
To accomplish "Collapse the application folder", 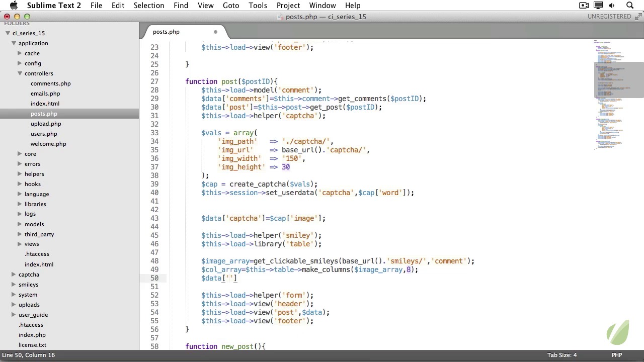I will tap(14, 43).
